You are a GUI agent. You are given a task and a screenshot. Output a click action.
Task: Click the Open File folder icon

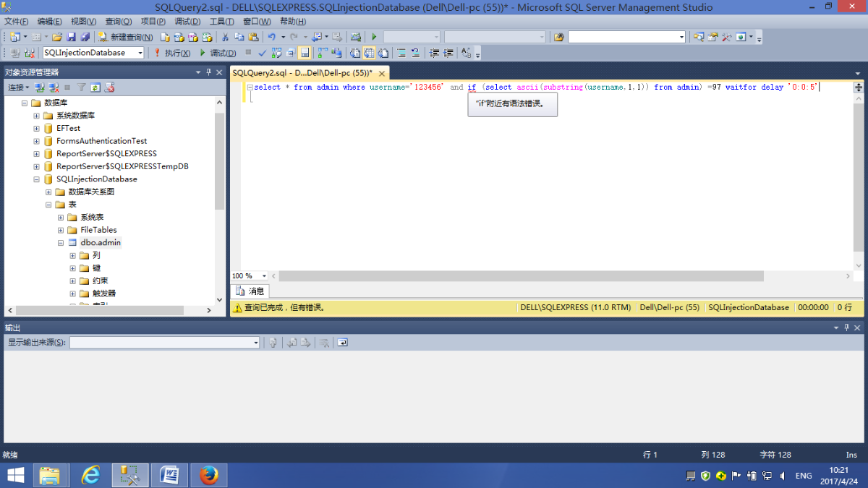click(x=57, y=36)
